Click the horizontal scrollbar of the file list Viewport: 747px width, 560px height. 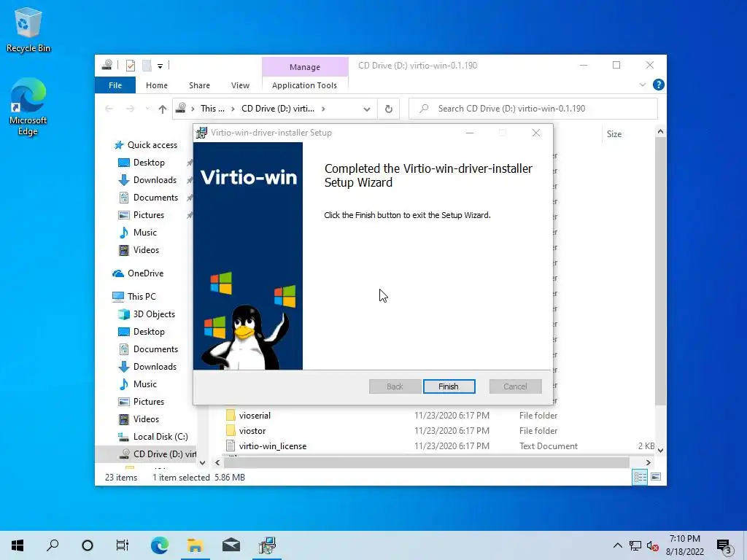pos(426,462)
